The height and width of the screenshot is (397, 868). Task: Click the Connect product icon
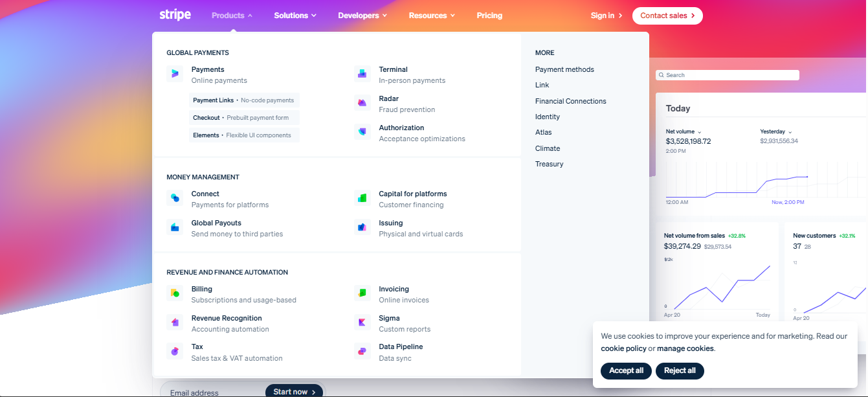pyautogui.click(x=174, y=198)
